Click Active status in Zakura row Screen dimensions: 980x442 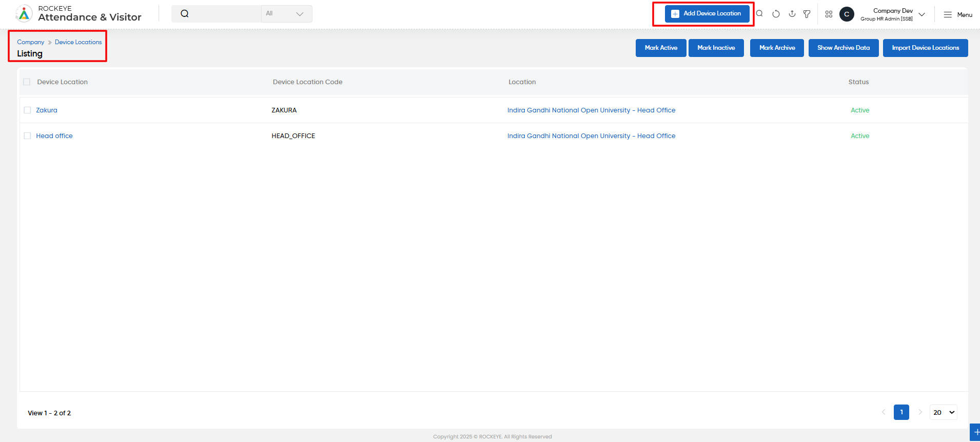860,110
